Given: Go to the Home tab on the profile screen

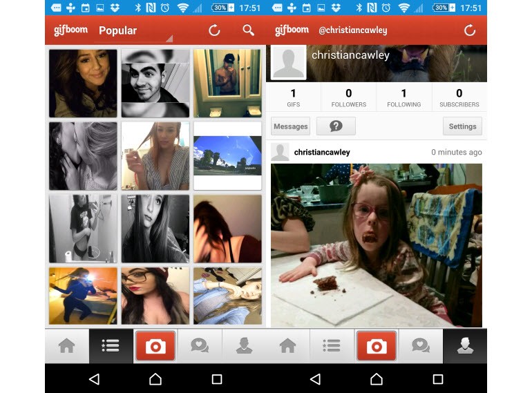Looking at the screenshot, I should (287, 346).
